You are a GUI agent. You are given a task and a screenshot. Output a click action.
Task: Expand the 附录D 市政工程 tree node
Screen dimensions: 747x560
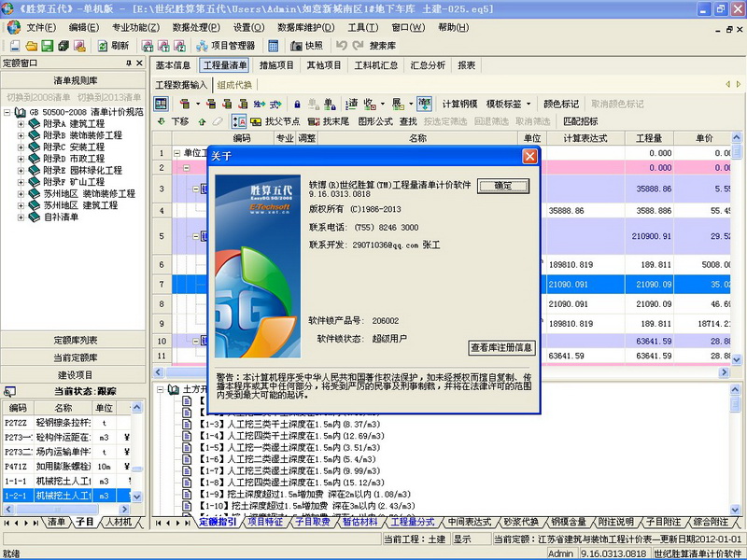[x=21, y=159]
